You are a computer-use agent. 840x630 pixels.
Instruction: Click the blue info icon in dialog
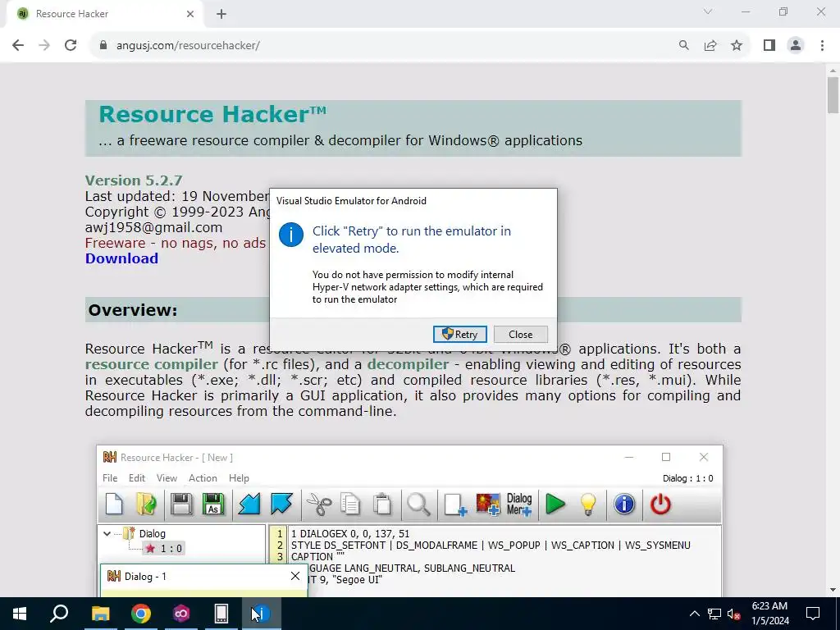click(291, 235)
